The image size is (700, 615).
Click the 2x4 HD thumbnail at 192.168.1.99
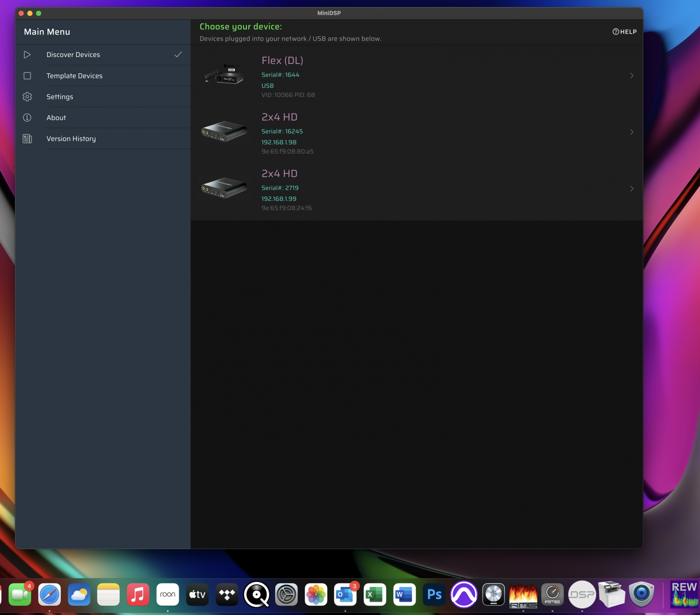tap(224, 188)
